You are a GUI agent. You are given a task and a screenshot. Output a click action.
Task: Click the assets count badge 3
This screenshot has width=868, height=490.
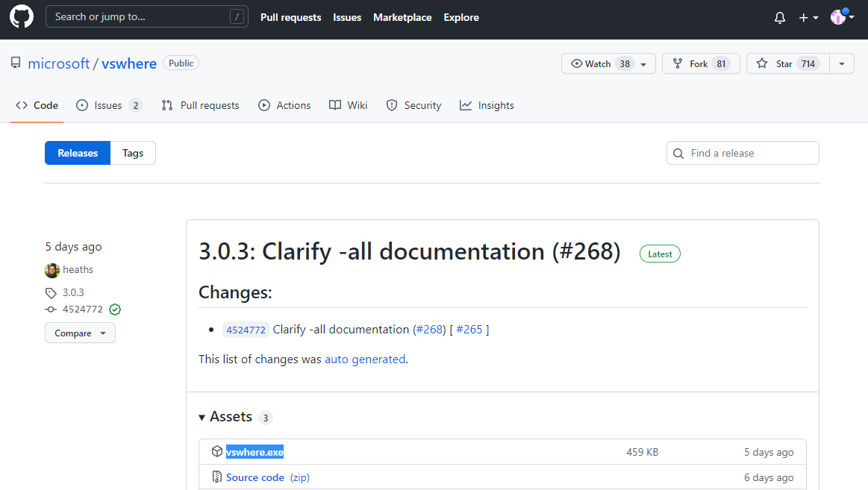(266, 418)
